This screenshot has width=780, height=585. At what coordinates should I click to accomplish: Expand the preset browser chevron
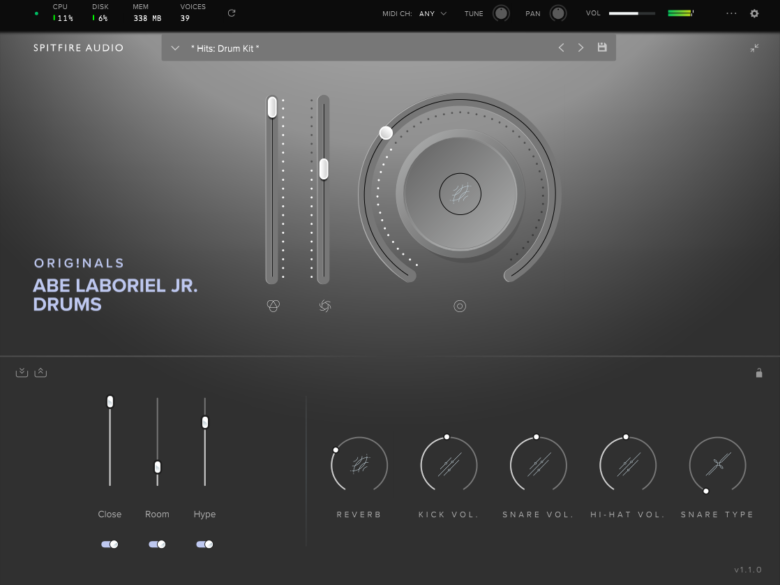(175, 48)
